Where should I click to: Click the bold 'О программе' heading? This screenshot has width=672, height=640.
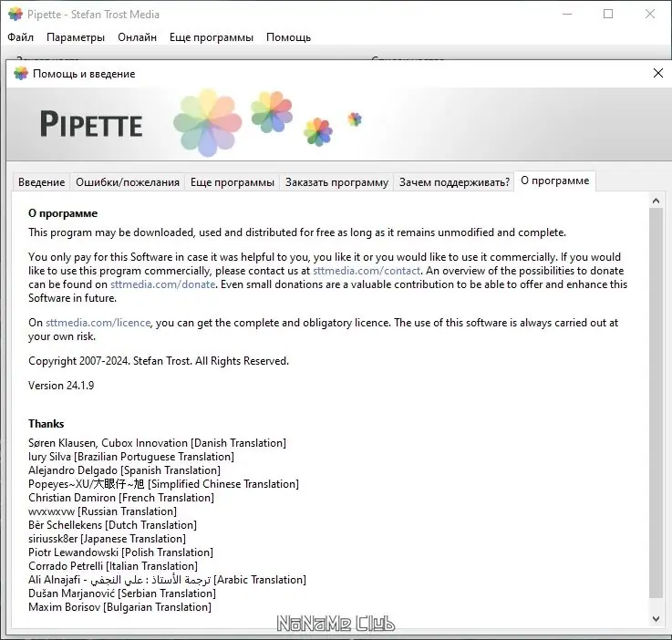tap(63, 213)
